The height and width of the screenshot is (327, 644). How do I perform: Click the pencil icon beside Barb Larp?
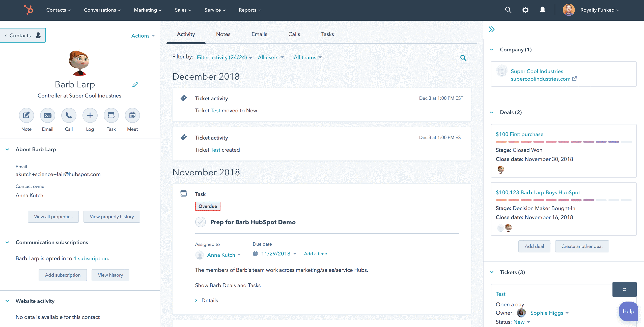[x=135, y=85]
